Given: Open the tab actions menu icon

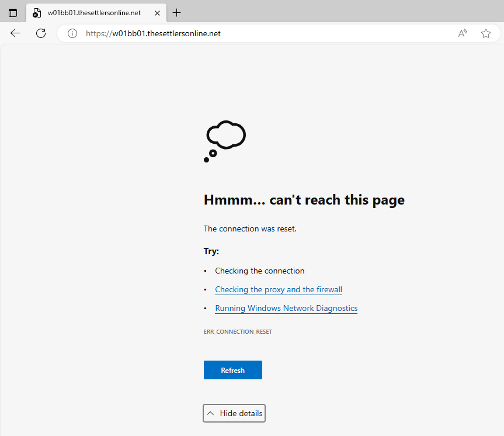Looking at the screenshot, I should (x=13, y=13).
